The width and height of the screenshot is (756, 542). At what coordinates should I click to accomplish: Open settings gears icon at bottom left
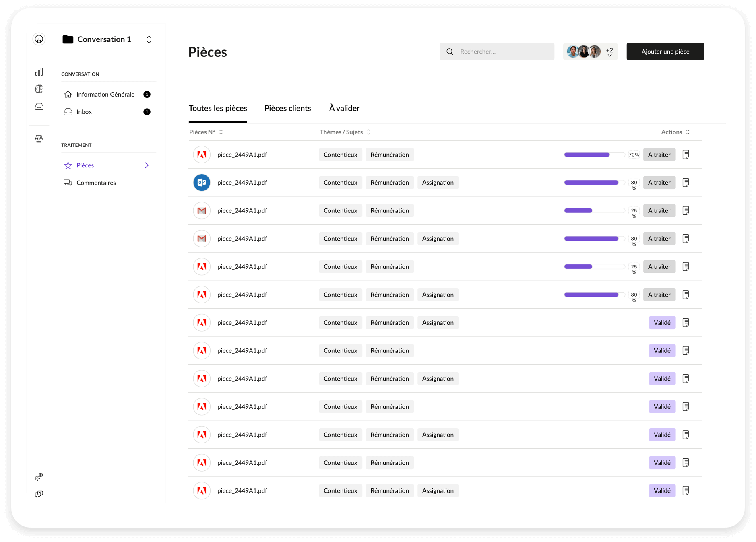coord(39,477)
